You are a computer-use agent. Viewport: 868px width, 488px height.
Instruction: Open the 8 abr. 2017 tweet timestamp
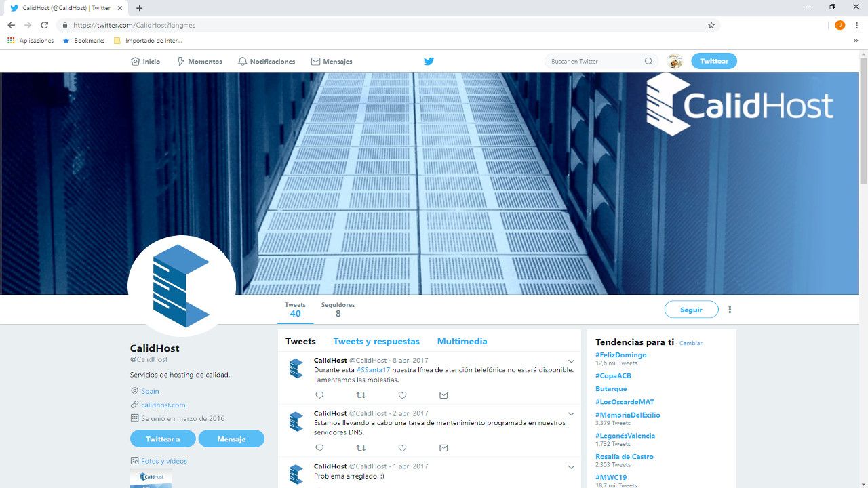(x=410, y=361)
